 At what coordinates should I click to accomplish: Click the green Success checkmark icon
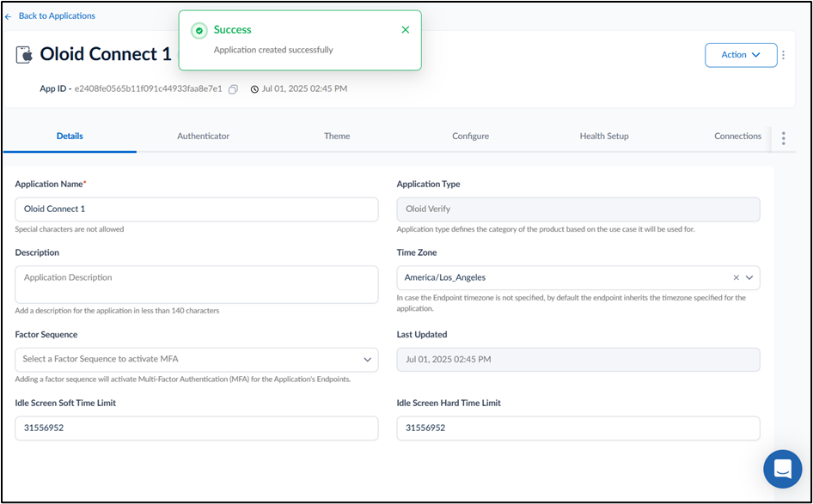pos(199,31)
